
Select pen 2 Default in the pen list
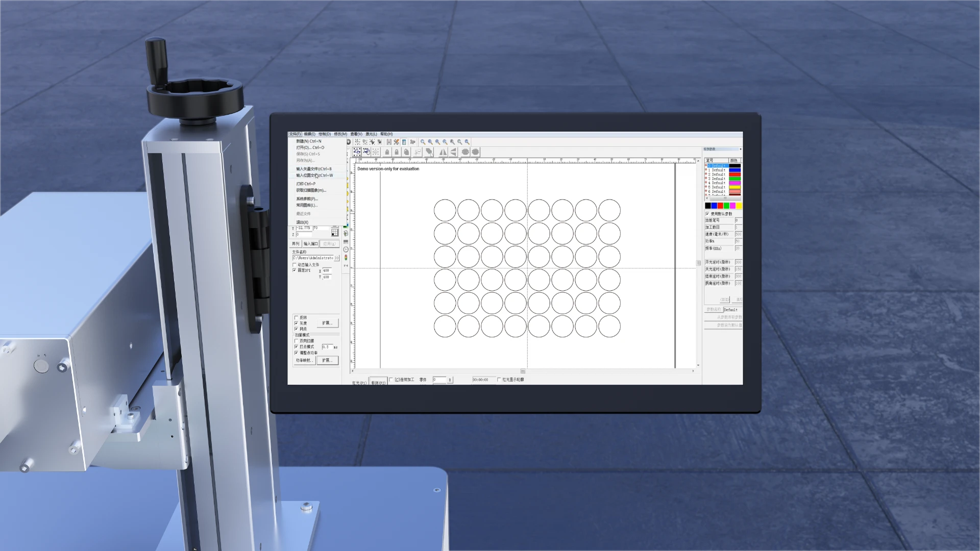coord(717,174)
